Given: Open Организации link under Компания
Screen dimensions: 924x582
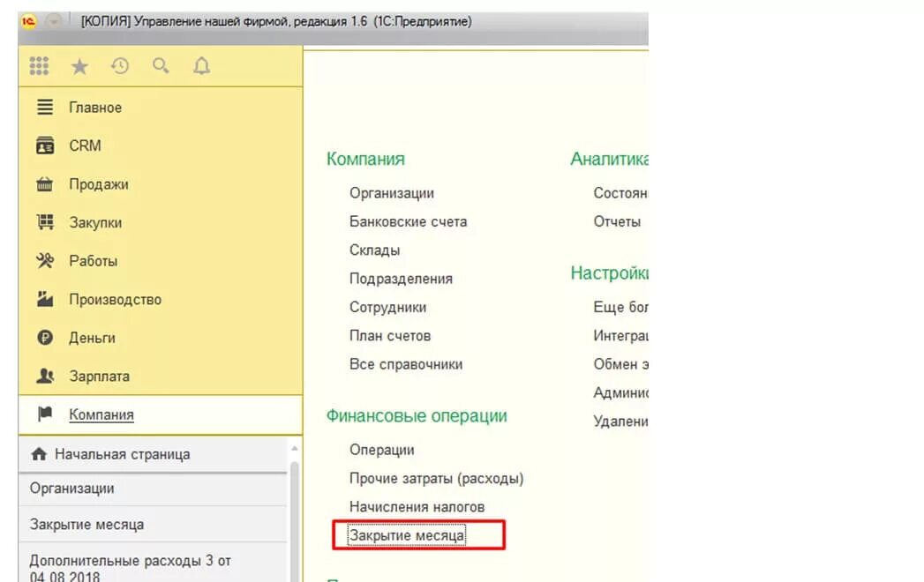Looking at the screenshot, I should coord(391,193).
